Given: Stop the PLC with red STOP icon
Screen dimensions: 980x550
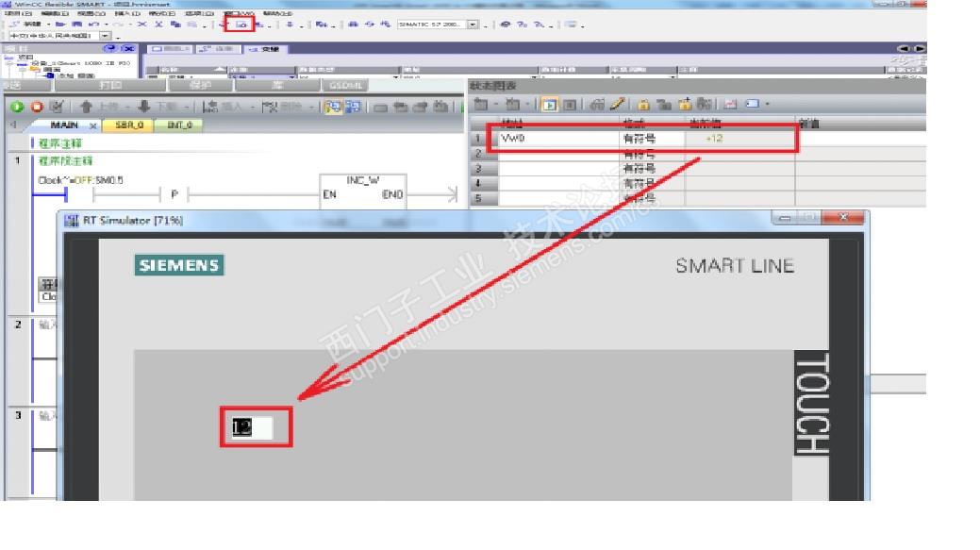Looking at the screenshot, I should point(37,107).
